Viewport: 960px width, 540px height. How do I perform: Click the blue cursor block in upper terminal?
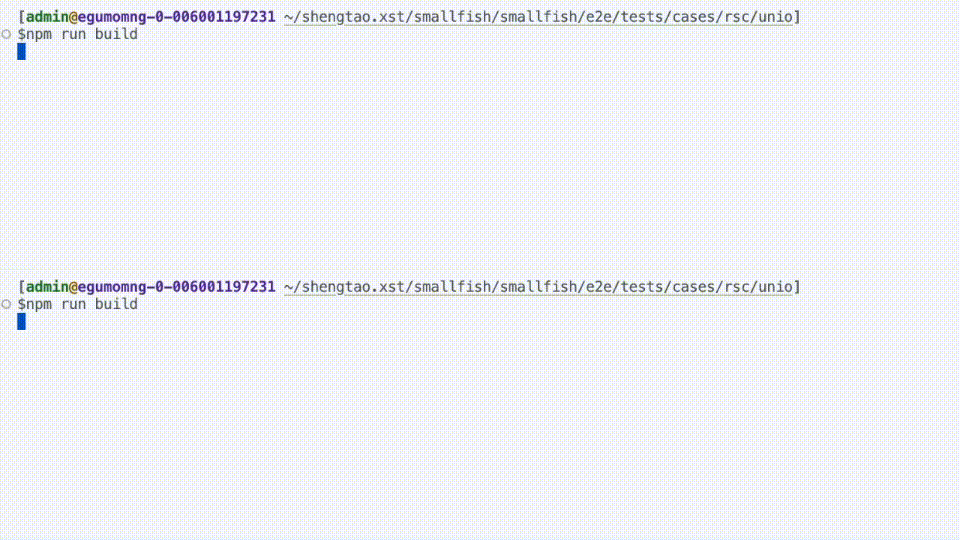pos(21,51)
